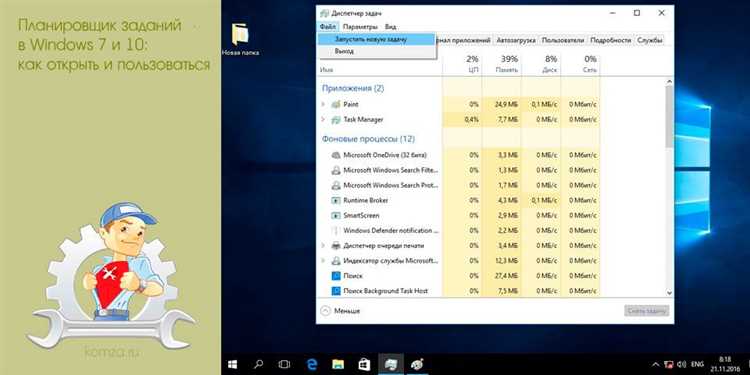Screen dimensions: 750x375
Task: Select the Новая папка desktop folder
Action: coord(240,39)
